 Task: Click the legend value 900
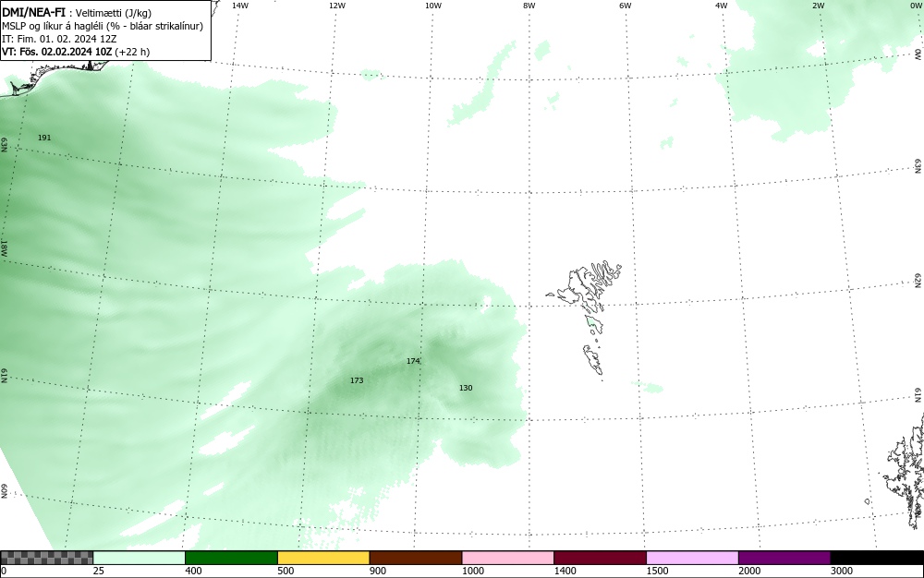378,571
